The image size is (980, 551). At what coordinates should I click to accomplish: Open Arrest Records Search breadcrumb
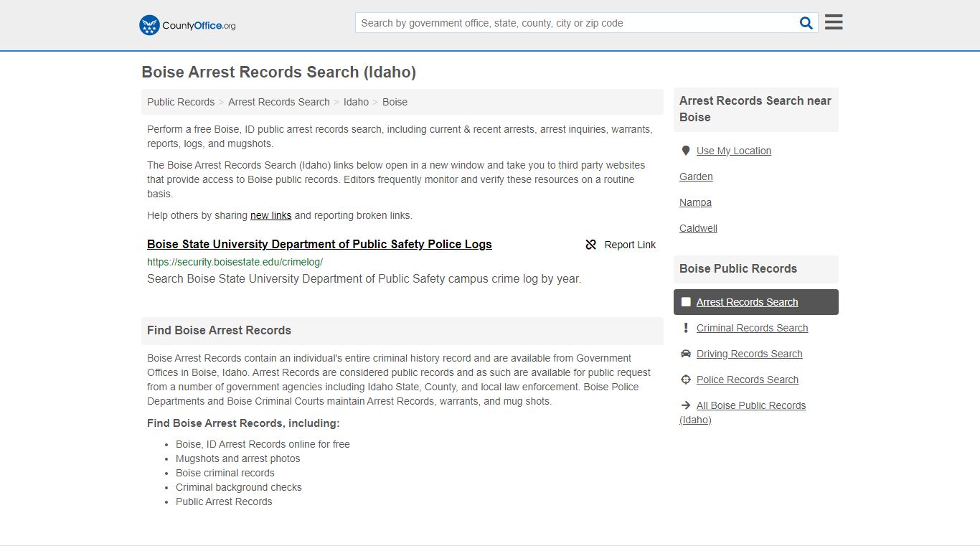coord(279,102)
